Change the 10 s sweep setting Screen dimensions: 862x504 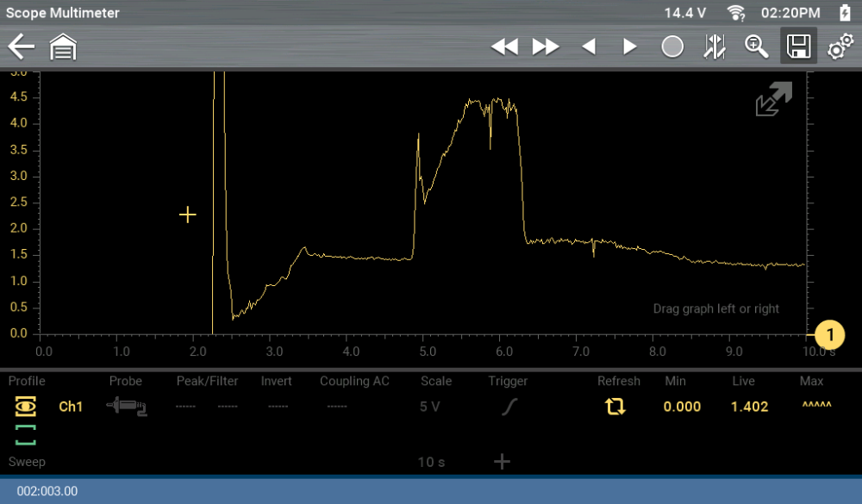pyautogui.click(x=431, y=463)
